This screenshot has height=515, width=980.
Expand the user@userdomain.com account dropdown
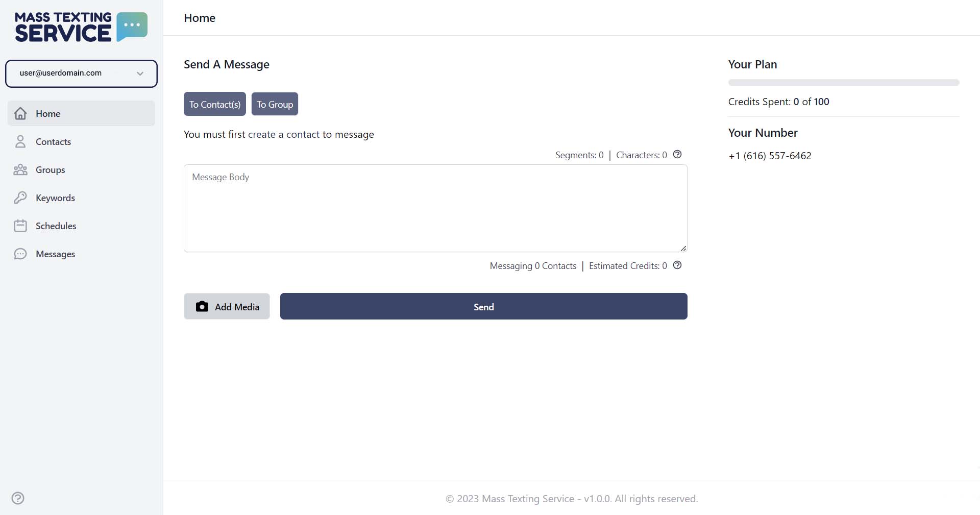[81, 73]
